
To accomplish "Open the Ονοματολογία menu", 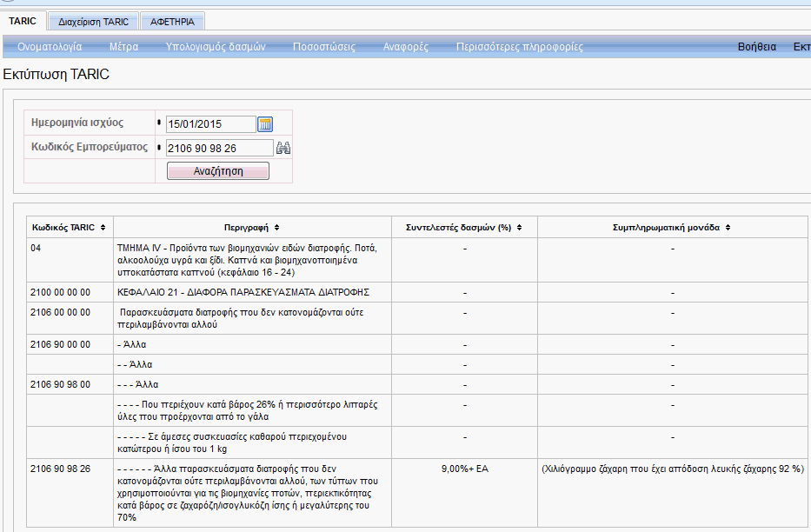I will click(50, 47).
